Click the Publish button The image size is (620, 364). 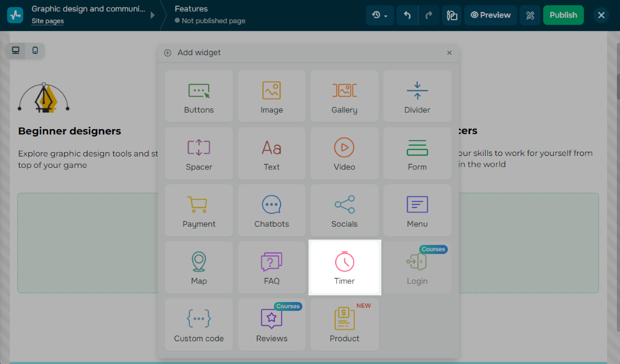click(563, 15)
